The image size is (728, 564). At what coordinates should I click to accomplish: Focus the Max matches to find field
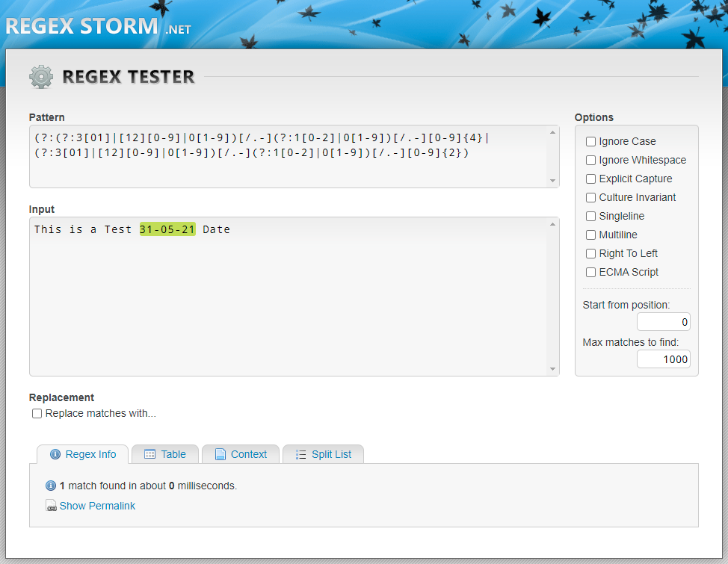click(x=664, y=359)
